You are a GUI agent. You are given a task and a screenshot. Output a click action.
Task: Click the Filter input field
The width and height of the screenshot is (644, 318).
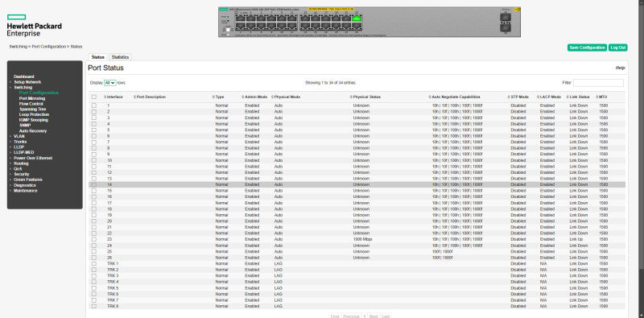[598, 83]
